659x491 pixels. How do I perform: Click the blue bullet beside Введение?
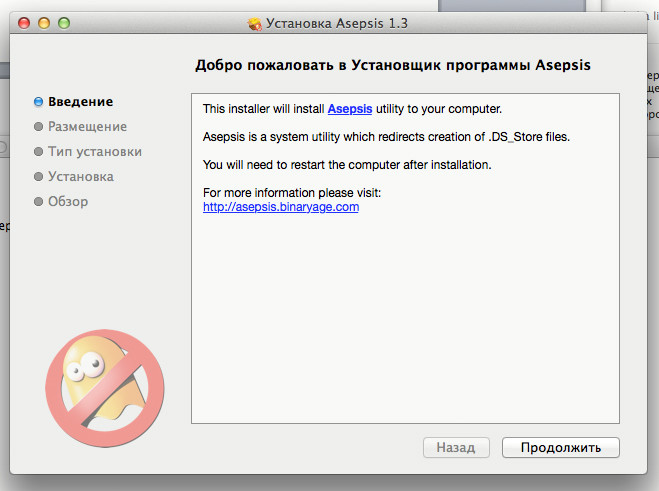(x=38, y=102)
